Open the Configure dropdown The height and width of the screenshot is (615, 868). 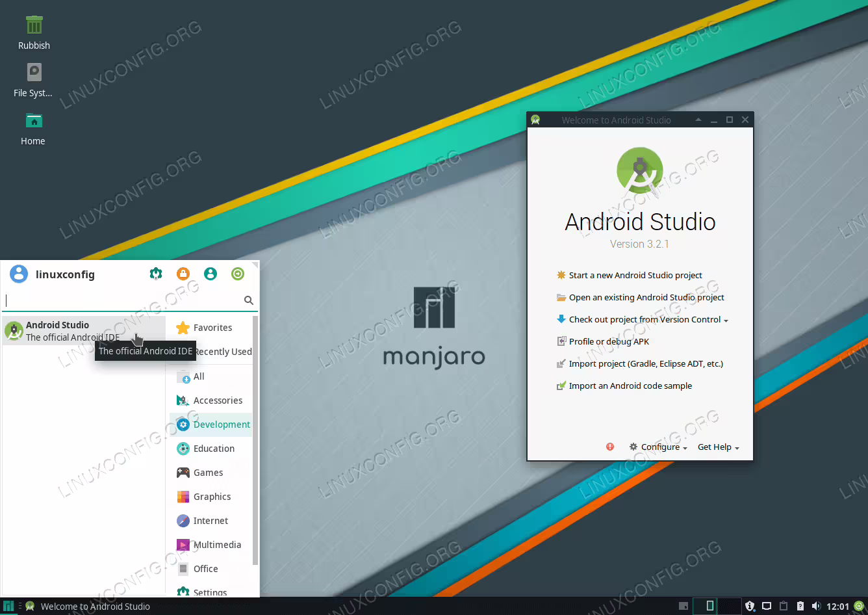pyautogui.click(x=658, y=447)
